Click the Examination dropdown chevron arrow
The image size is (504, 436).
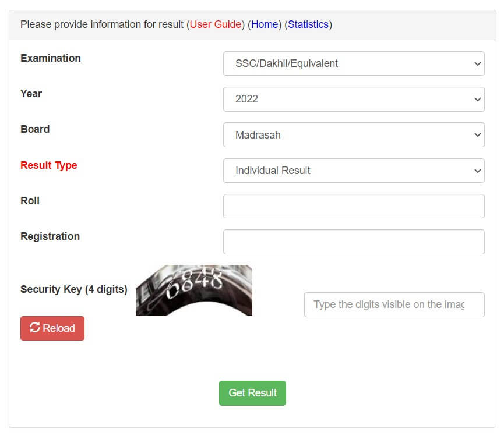[477, 63]
